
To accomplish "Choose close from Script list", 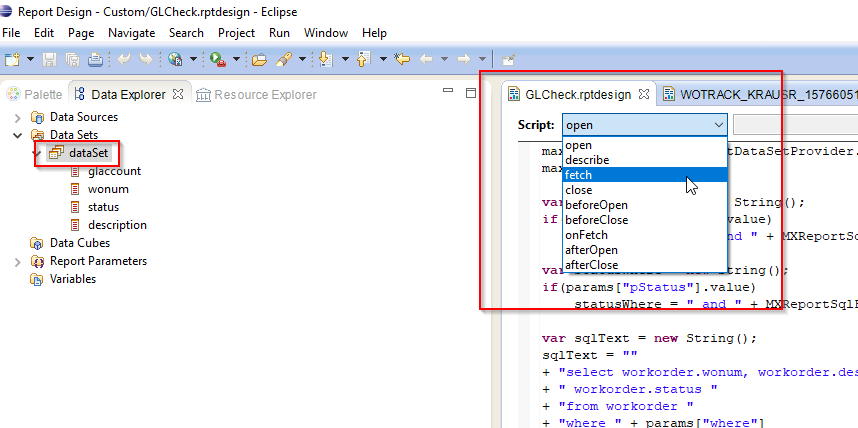I will coord(645,190).
